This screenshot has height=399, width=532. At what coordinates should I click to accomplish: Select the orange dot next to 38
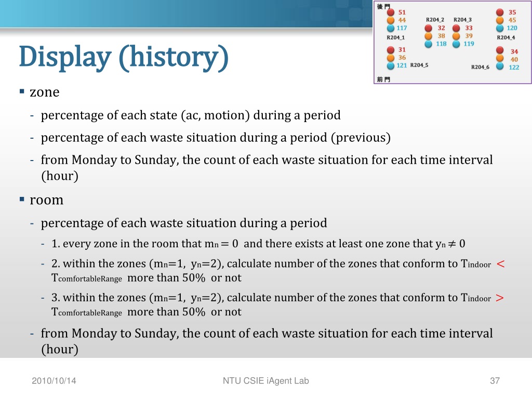[429, 36]
